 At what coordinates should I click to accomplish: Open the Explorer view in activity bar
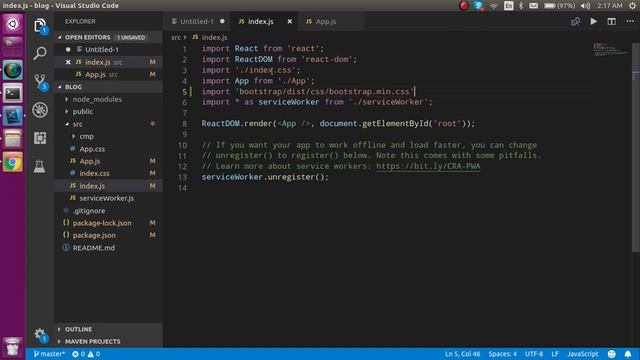(x=40, y=26)
